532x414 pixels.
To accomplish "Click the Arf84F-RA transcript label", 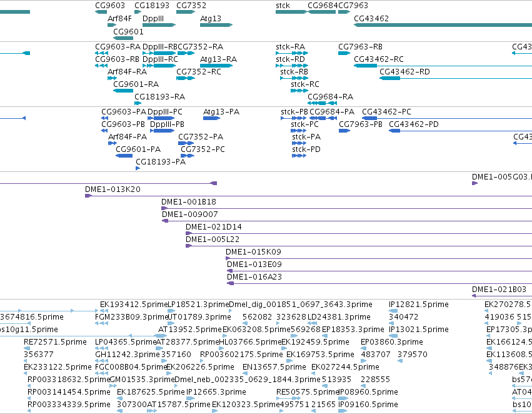I will click(x=128, y=72).
